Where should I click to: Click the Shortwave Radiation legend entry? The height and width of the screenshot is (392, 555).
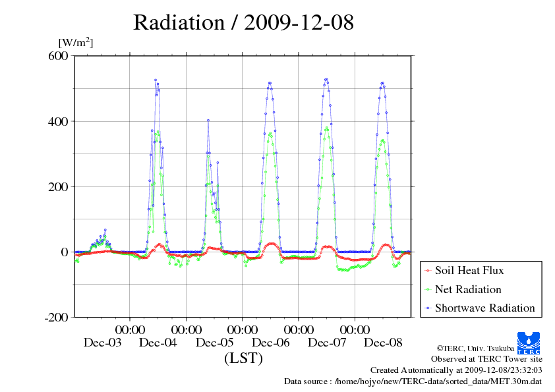(479, 308)
